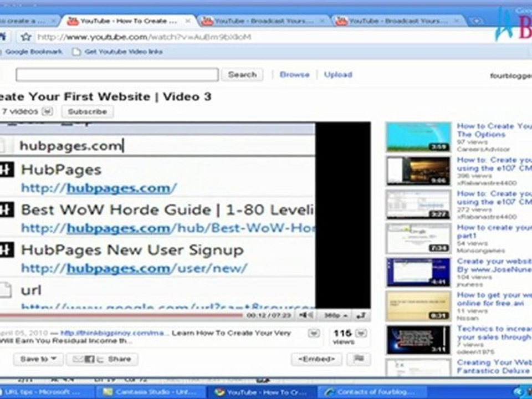Viewport: 532px width, 399px height.
Task: Switch to the 'Contacts of Fourblog...' taskbar window
Action: 371,392
